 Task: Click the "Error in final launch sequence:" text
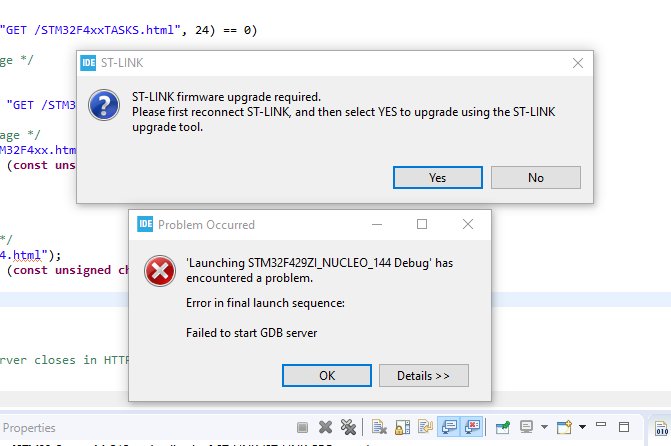(265, 303)
